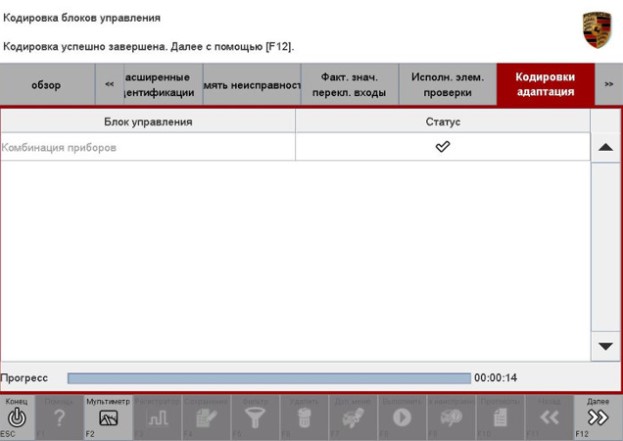Open the Исполн. элем. проверки tab

[x=446, y=85]
